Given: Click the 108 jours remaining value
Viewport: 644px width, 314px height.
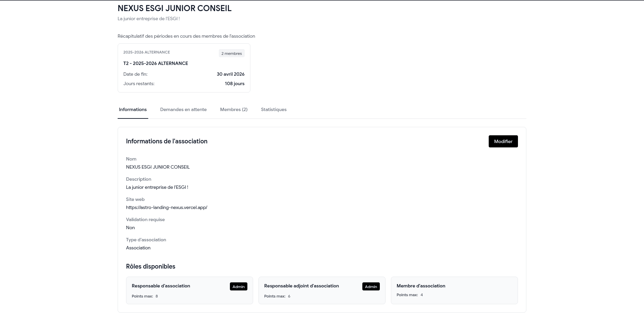Looking at the screenshot, I should pyautogui.click(x=234, y=84).
